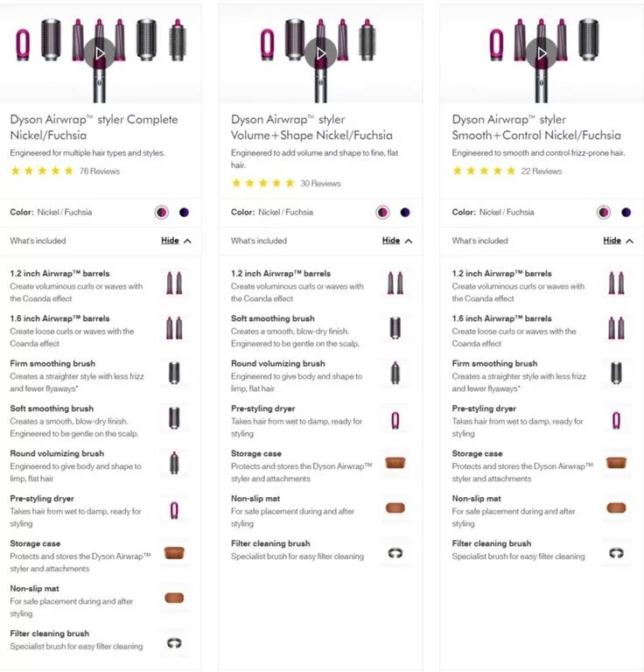Image resolution: width=644 pixels, height=672 pixels.
Task: Click Non-slip mat icon in Volume+Shape list
Action: point(395,507)
